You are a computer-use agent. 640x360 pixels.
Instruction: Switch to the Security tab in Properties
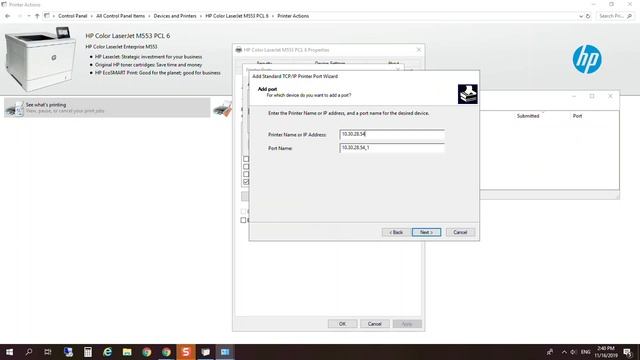264,63
